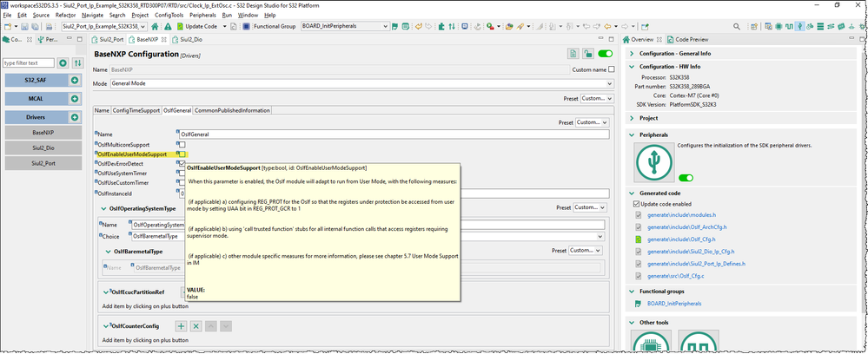Collapse the OsIfEcucPartitionRef section

106,292
